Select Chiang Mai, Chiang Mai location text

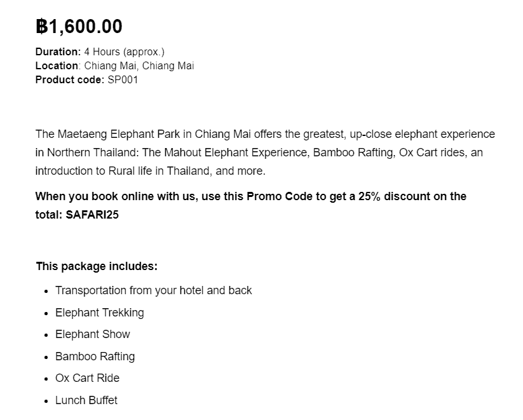coord(139,65)
